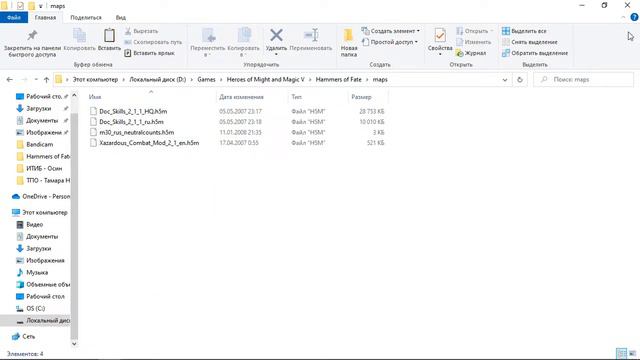Select file Xazardous_Combat_Mod_2_1_en.h5m

[149, 143]
